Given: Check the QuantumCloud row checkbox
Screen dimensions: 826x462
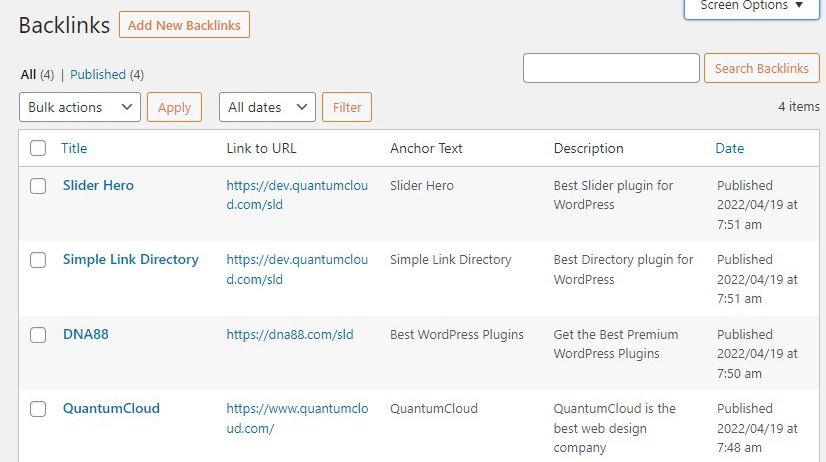Looking at the screenshot, I should 38,409.
